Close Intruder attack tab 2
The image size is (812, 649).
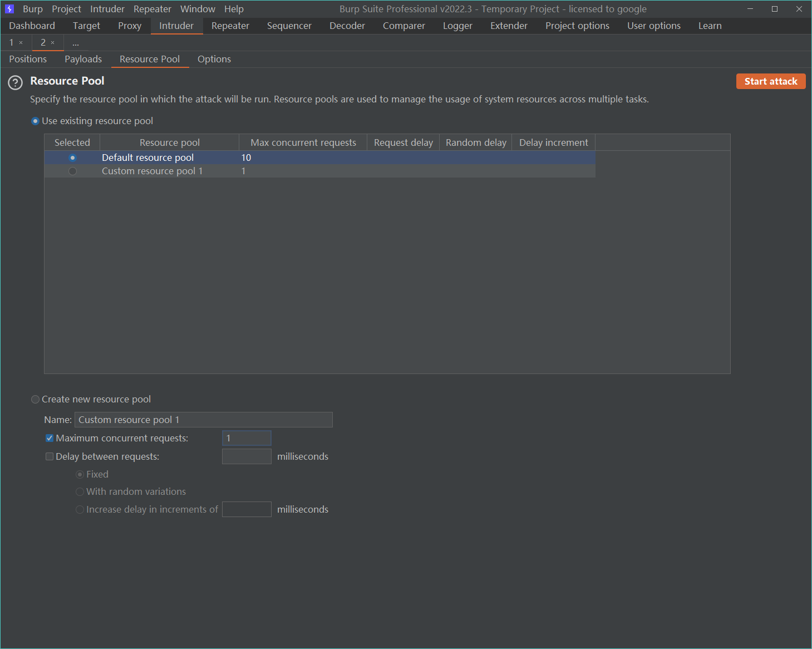coord(53,43)
